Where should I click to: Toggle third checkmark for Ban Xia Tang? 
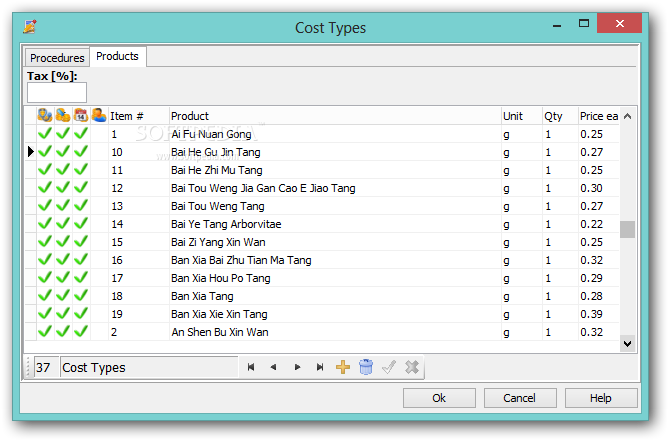[x=81, y=296]
